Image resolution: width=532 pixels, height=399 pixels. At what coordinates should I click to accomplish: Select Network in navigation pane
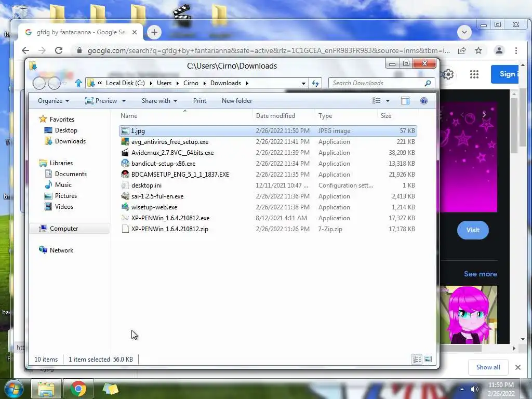pos(61,250)
